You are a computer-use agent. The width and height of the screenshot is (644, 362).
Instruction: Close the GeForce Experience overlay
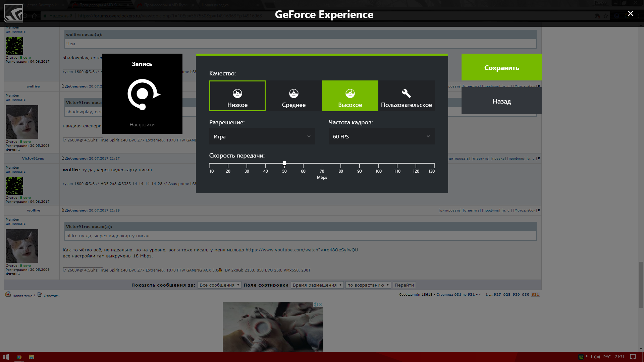(x=630, y=13)
